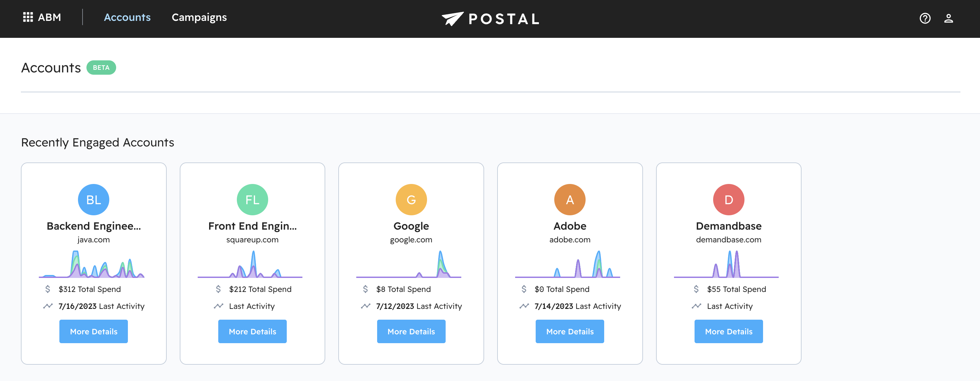Select the BL avatar for Backend Engineering

[94, 200]
